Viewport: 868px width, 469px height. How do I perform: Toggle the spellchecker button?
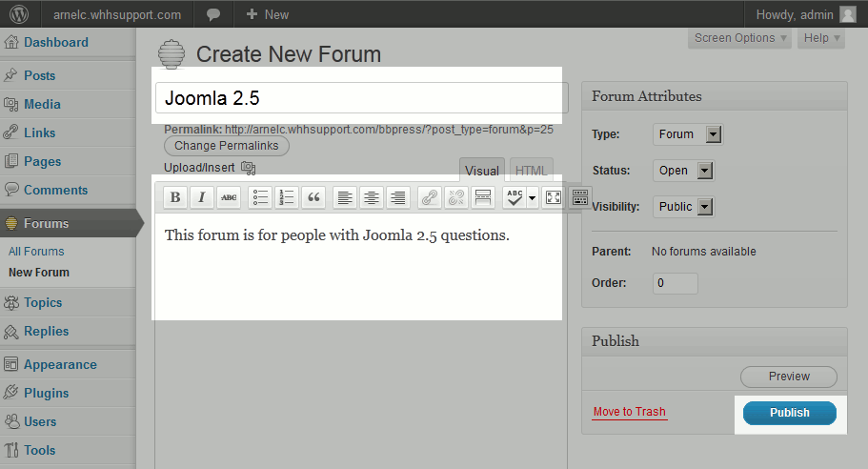[515, 197]
